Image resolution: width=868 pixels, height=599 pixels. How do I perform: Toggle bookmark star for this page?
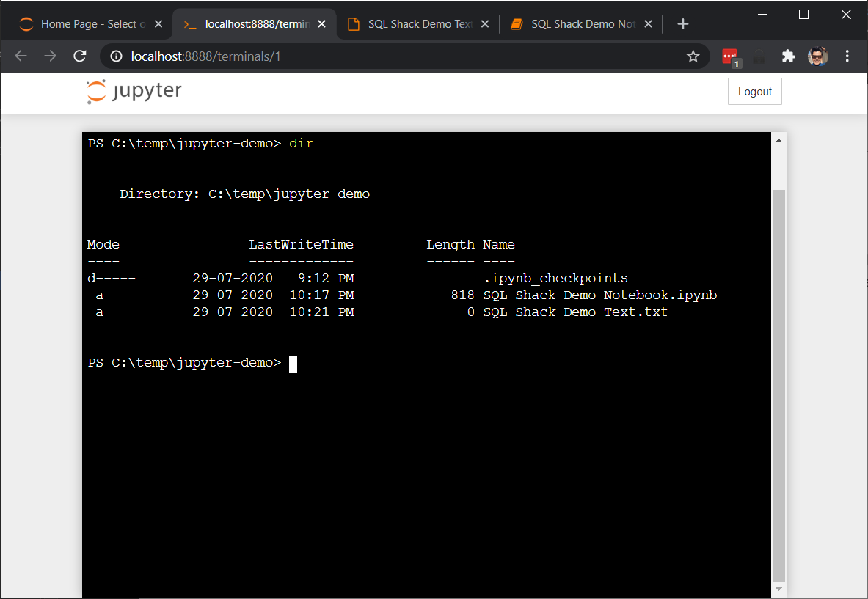coord(693,56)
